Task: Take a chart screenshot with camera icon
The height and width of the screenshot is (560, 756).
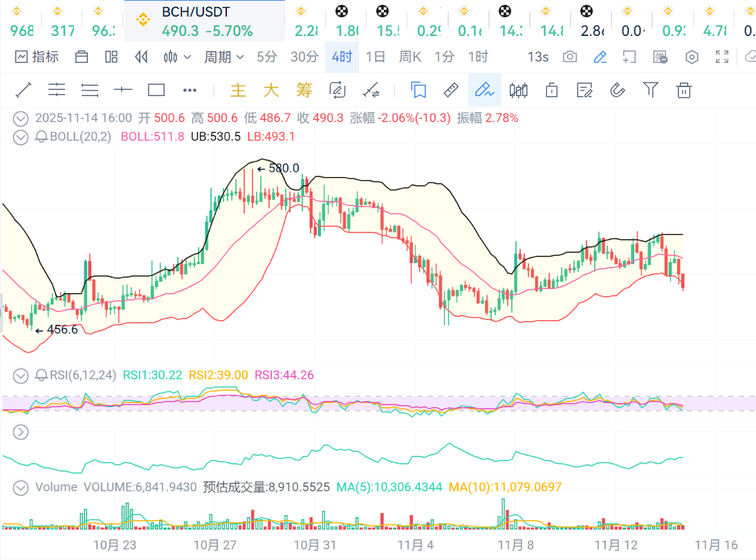Action: click(569, 57)
